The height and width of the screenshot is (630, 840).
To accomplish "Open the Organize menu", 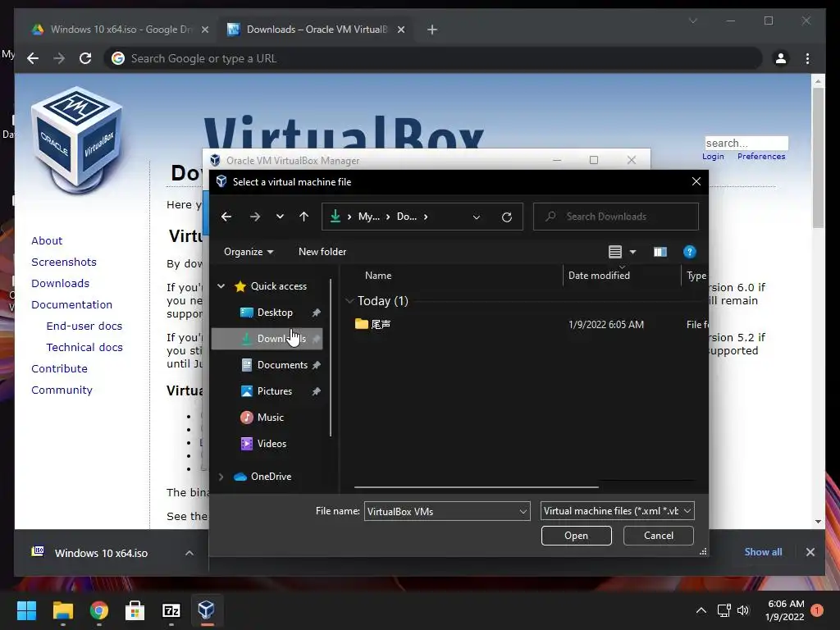I will [x=249, y=252].
